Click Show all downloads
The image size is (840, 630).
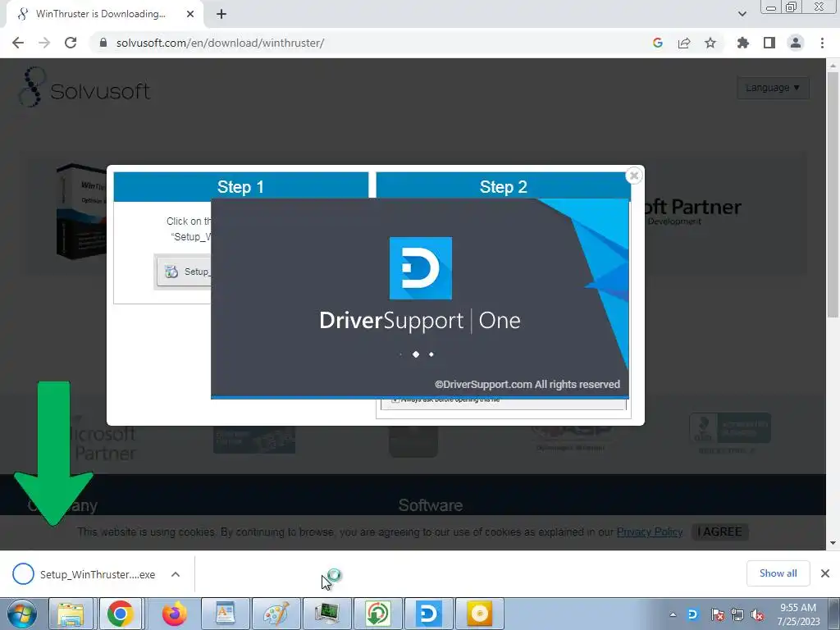[778, 573]
